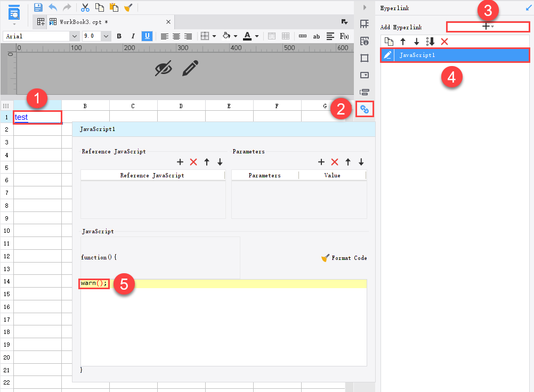534x392 pixels.
Task: Copy the hyperlink with the copy icon
Action: 389,42
